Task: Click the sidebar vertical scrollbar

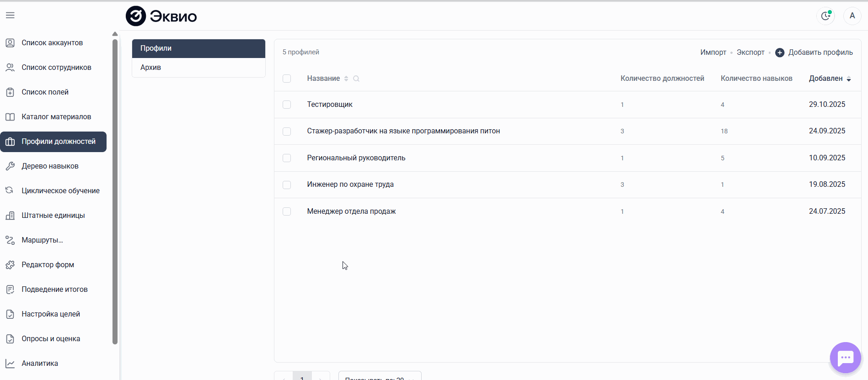Action: pos(115,192)
